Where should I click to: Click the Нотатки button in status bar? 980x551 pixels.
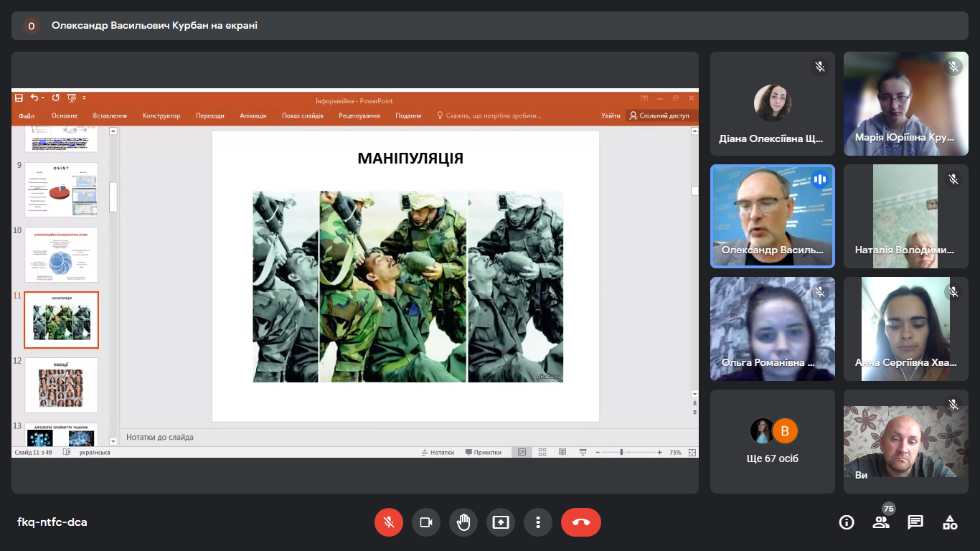pos(438,453)
